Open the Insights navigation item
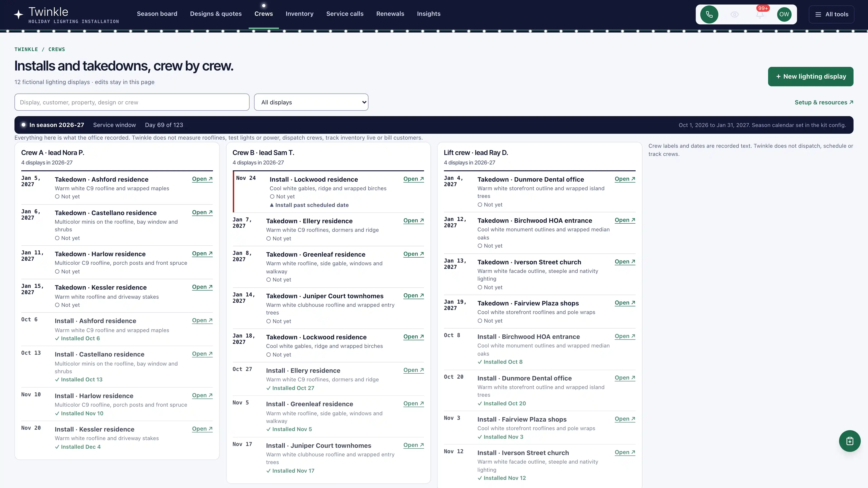 click(x=429, y=14)
